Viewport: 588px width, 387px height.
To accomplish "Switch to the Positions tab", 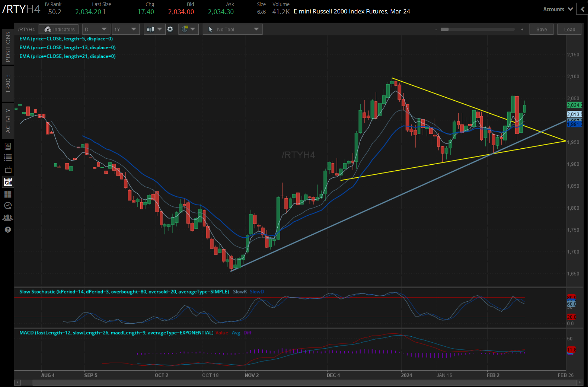I will click(x=8, y=47).
